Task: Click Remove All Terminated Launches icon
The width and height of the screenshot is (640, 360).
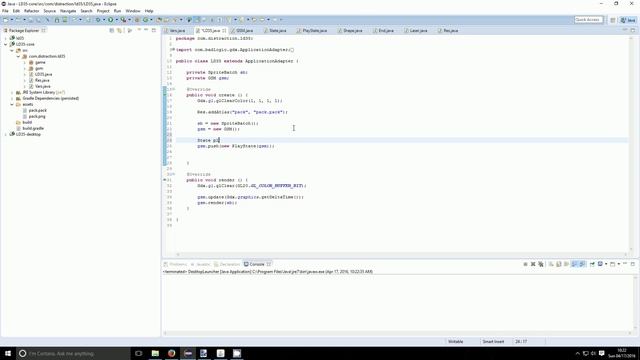Action: point(541,264)
